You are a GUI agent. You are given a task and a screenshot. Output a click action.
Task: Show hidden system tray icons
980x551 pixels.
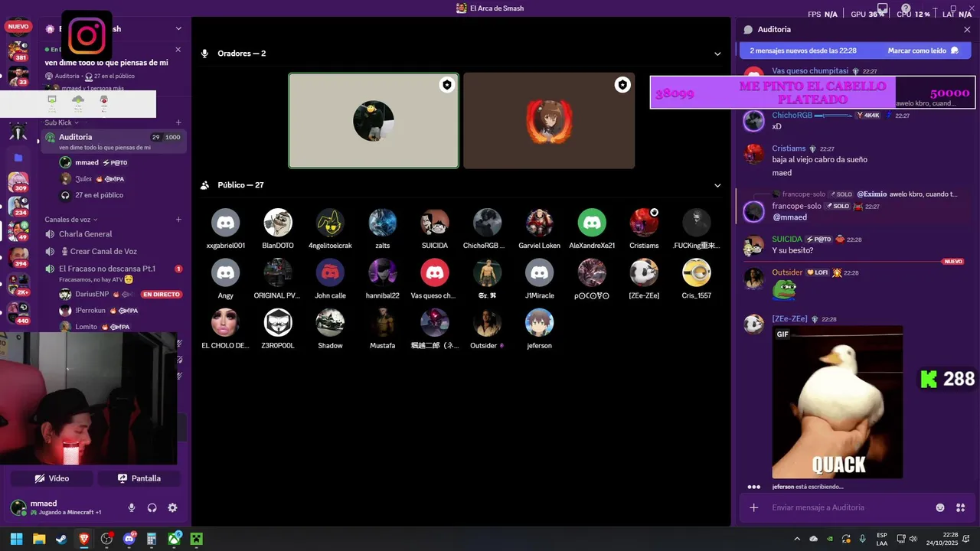coord(797,539)
